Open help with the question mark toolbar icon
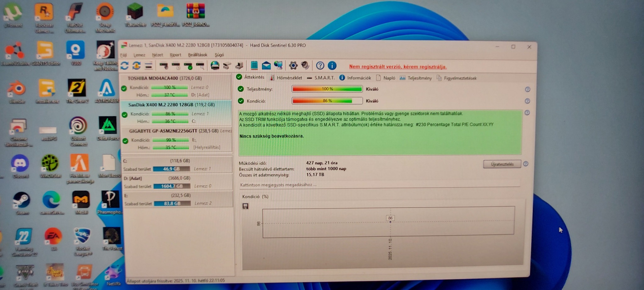 (320, 65)
